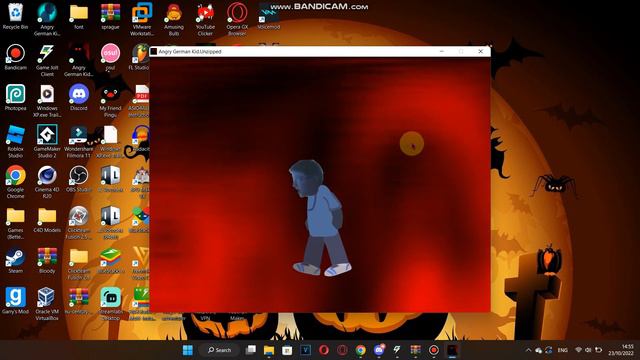Screen dimensions: 640x360
Task: Open the Opera GX Browser desktop shortcut
Action: point(237,19)
